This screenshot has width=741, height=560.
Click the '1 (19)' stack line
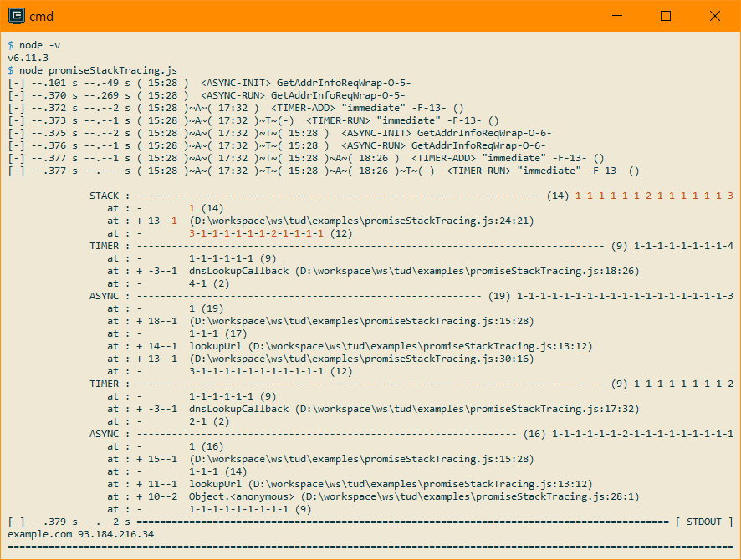point(207,308)
